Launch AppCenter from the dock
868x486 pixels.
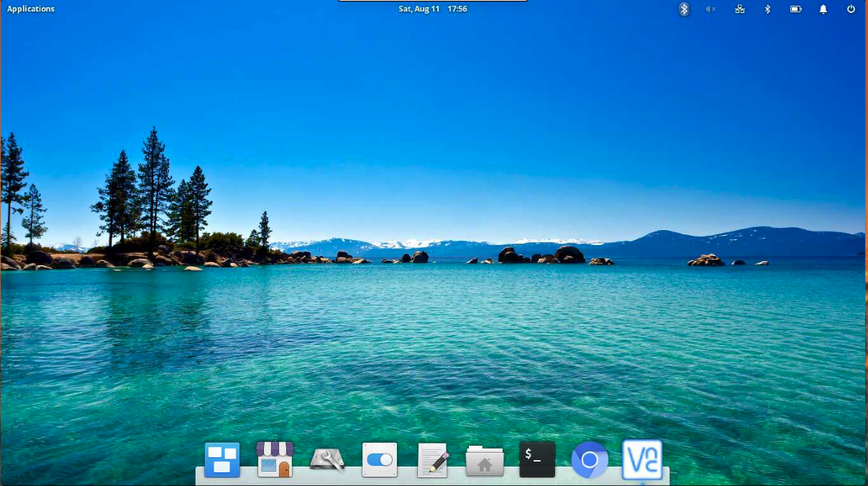coord(274,460)
